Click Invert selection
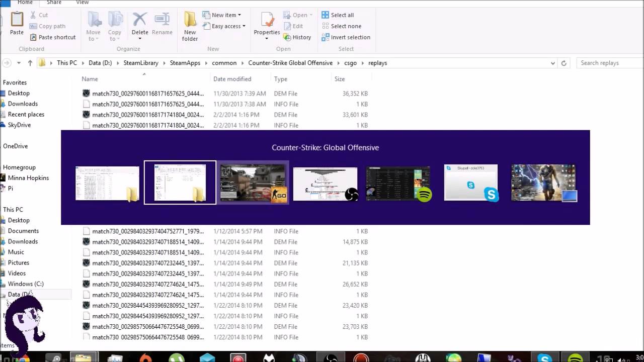Image resolution: width=644 pixels, height=362 pixels. pos(346,37)
